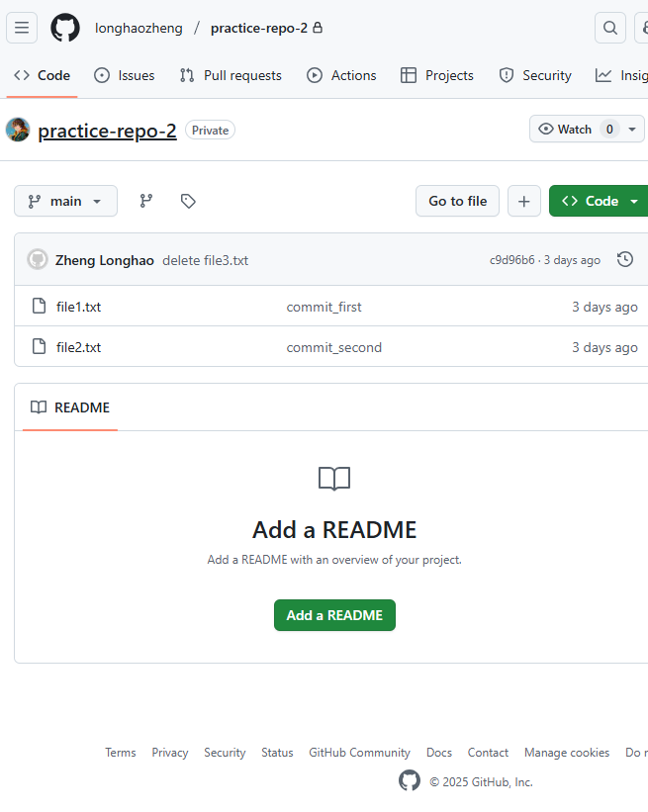Click the Go to file button
Image resolution: width=648 pixels, height=812 pixels.
[x=457, y=201]
